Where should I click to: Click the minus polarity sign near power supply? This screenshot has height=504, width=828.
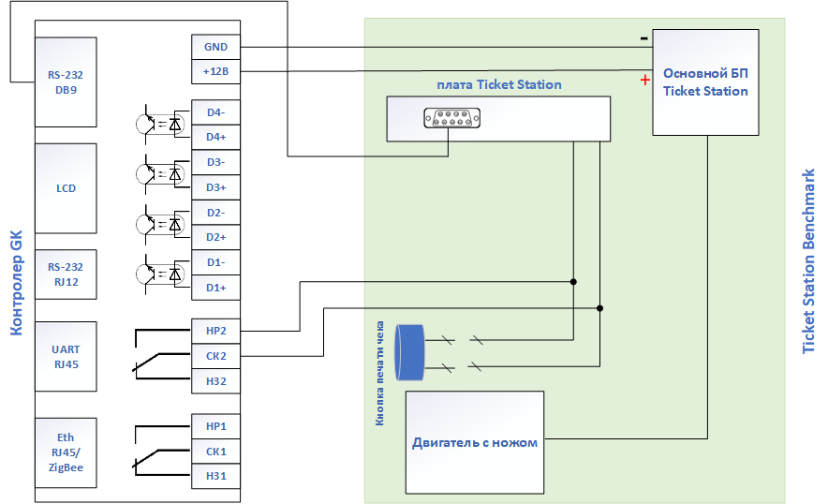pos(643,38)
